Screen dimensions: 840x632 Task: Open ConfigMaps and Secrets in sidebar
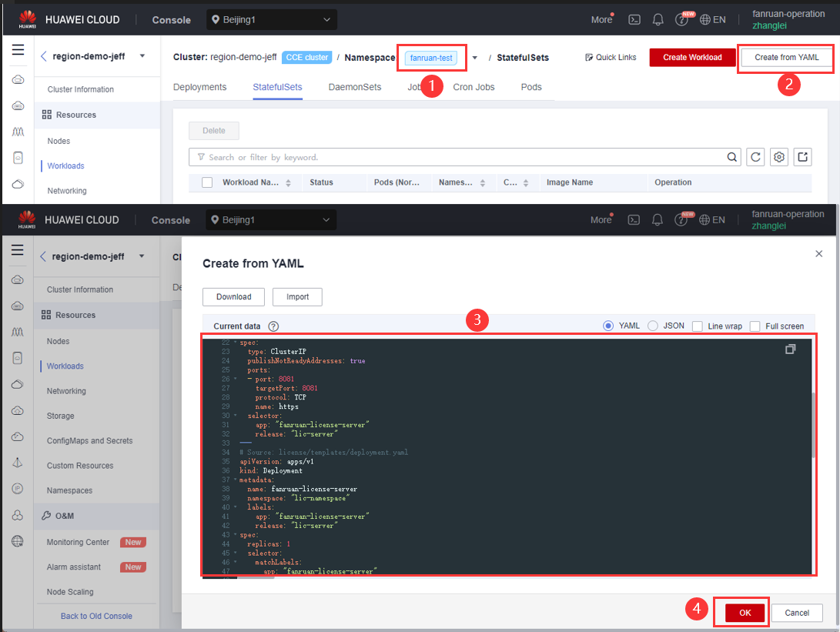pyautogui.click(x=89, y=441)
